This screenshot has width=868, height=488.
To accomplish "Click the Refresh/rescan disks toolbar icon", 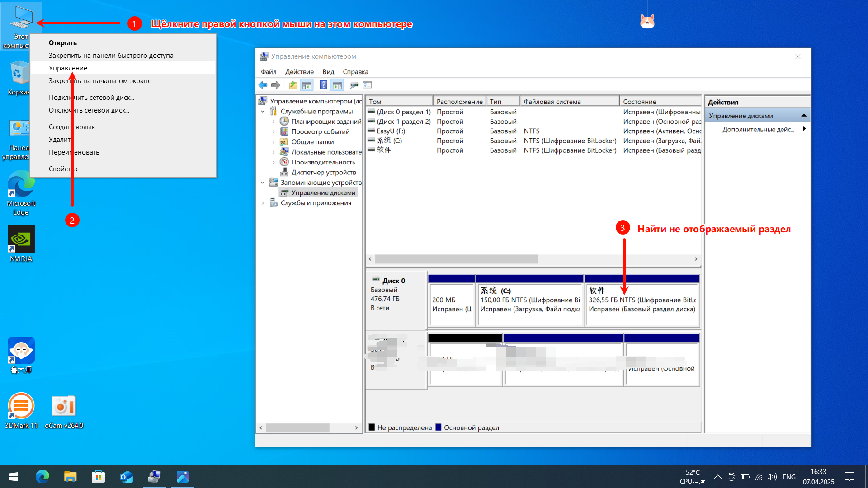I will [354, 85].
